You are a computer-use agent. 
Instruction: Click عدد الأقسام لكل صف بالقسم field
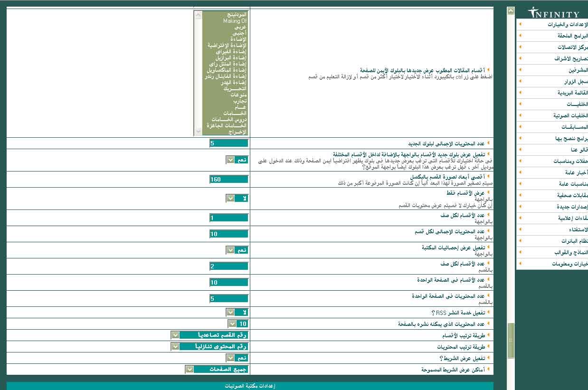229,266
